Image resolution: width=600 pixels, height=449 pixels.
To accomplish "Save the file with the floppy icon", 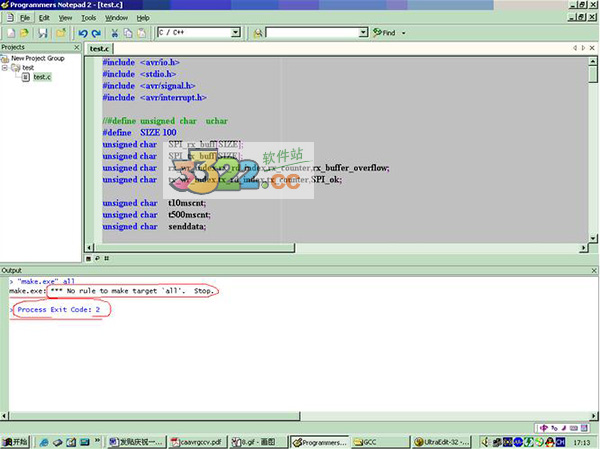I will coord(42,33).
